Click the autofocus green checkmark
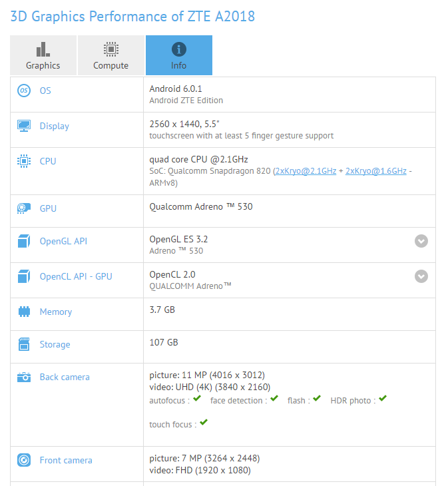Screen dimensions: 448x486 tap(196, 399)
